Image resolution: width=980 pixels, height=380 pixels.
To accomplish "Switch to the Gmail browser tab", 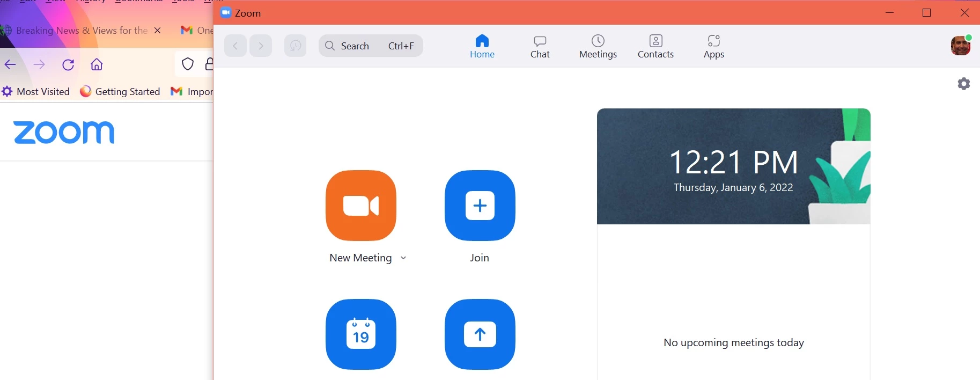I will point(196,31).
